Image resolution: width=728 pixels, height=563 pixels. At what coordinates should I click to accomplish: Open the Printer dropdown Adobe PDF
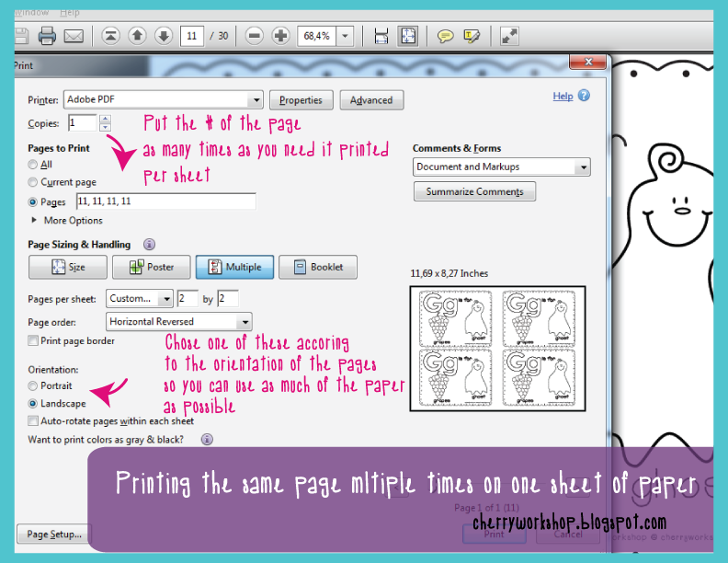click(163, 99)
